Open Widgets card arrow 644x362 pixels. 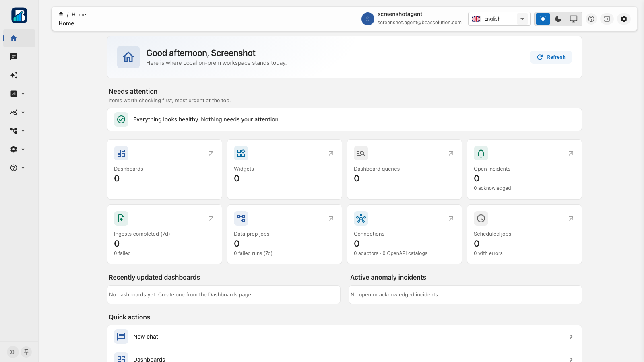(331, 153)
